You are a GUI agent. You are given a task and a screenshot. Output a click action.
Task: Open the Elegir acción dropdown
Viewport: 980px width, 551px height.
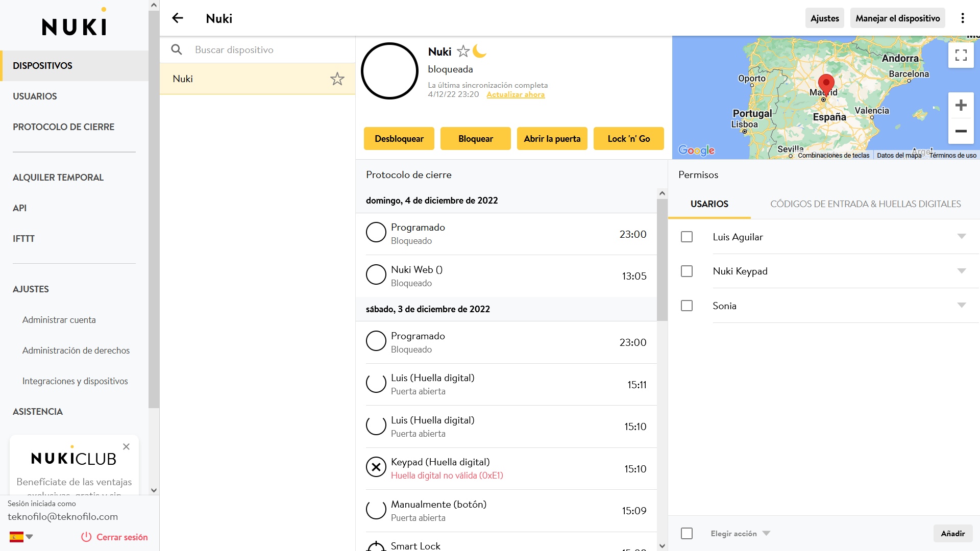click(740, 534)
